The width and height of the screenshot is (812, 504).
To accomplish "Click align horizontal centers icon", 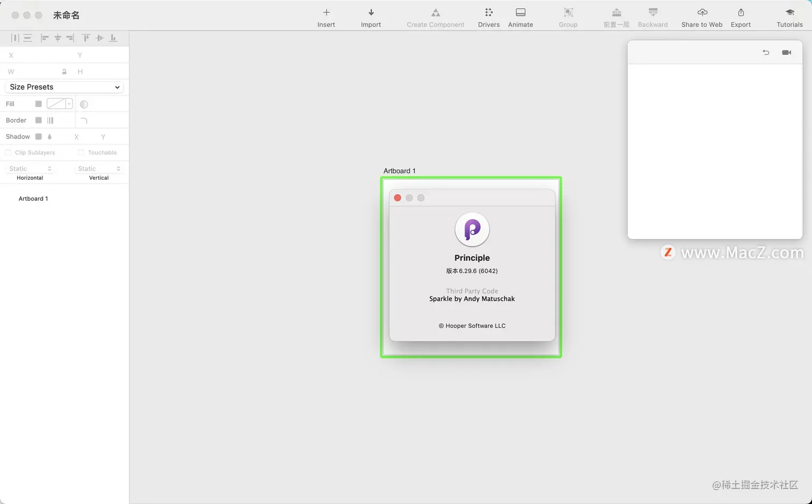I will pyautogui.click(x=57, y=38).
